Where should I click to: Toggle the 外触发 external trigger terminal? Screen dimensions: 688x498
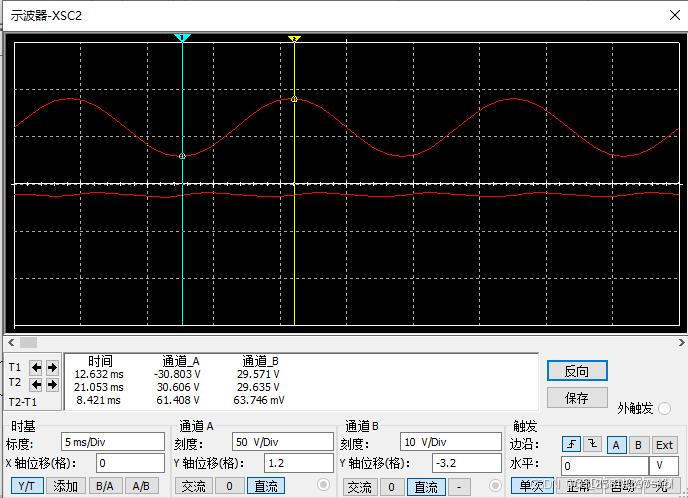(664, 408)
